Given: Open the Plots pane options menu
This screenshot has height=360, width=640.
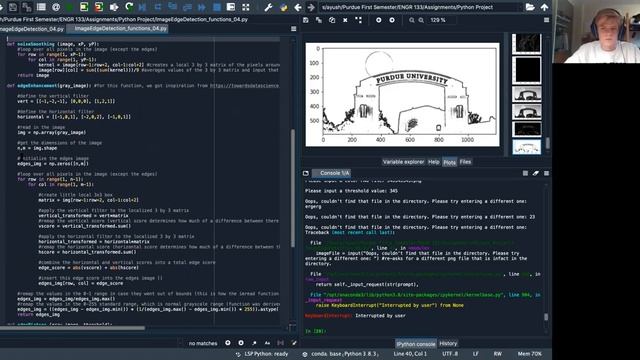Looking at the screenshot, I should point(546,20).
